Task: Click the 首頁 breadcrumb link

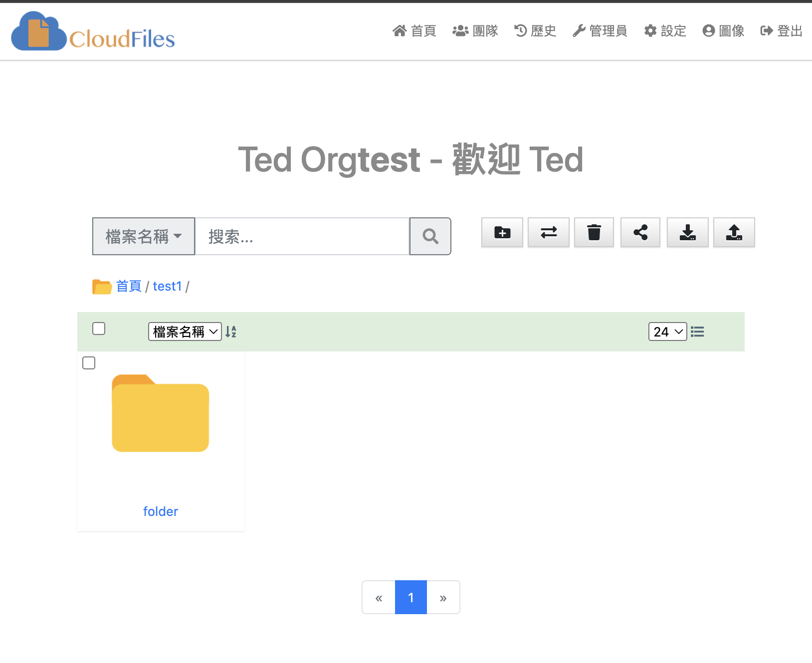Action: (x=129, y=286)
